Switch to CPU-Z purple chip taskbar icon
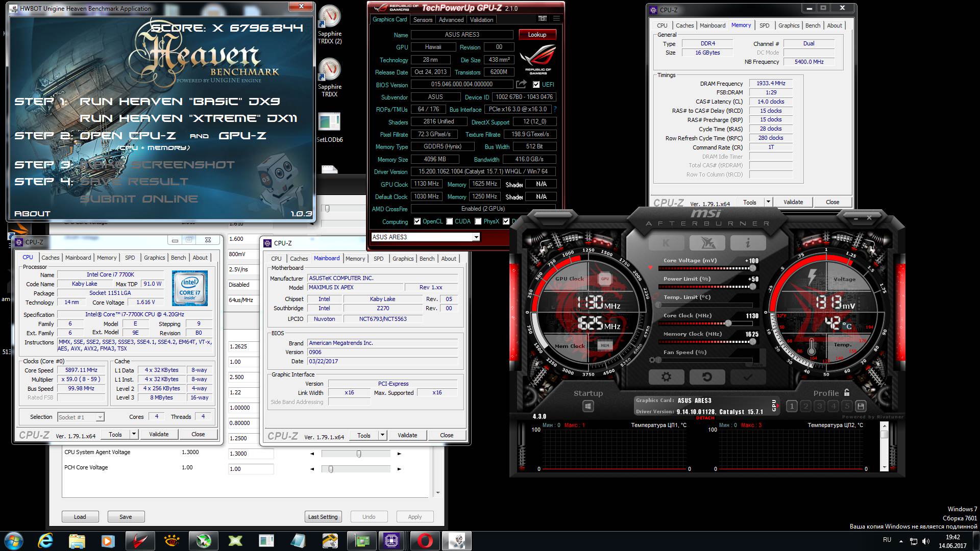 (x=392, y=541)
